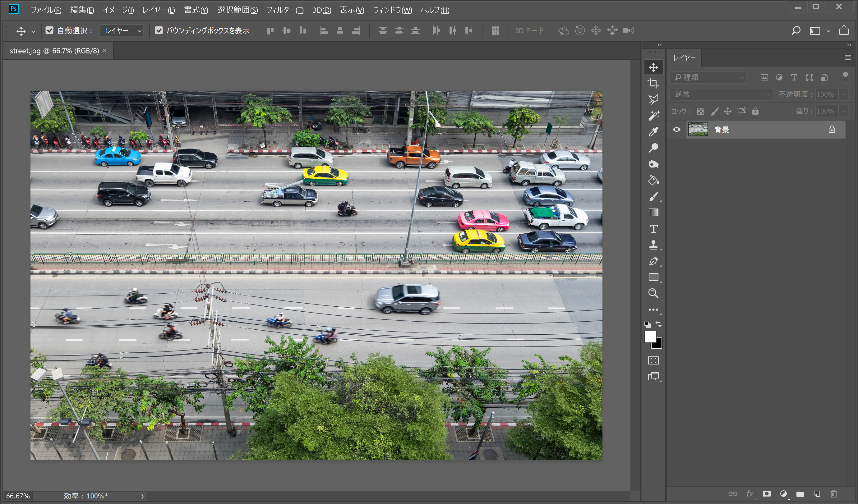Screen dimensions: 858x504
Task: Toggle バウンディングボックスを表示 checkbox
Action: (159, 31)
